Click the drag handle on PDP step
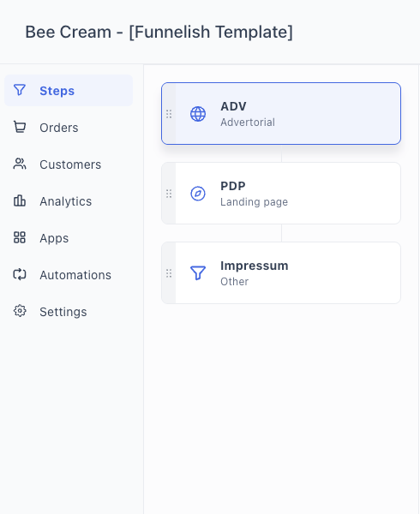420x514 pixels. [169, 194]
